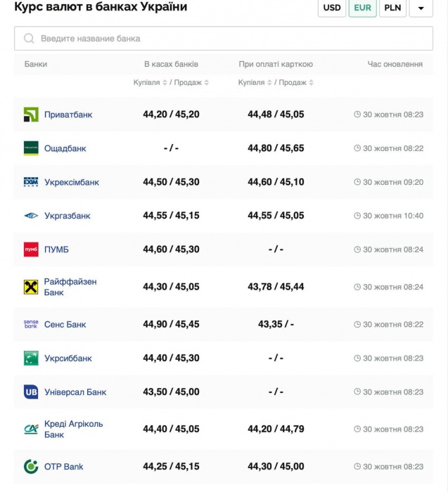
Task: Switch currency to USD
Action: (332, 8)
